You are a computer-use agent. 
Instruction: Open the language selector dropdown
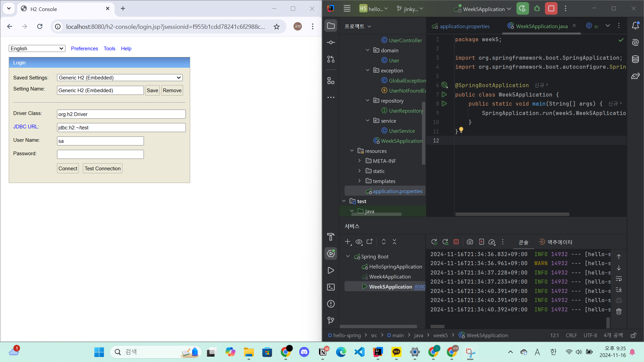click(37, 49)
